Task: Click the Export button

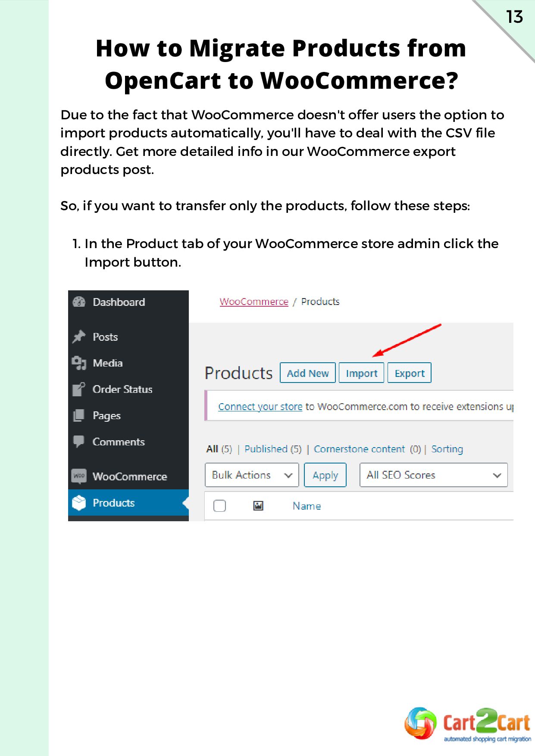Action: (410, 373)
